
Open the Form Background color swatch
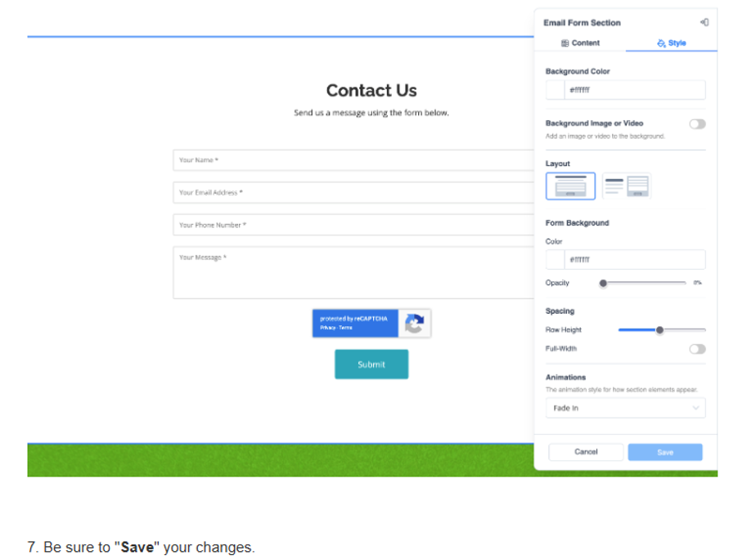(x=555, y=260)
